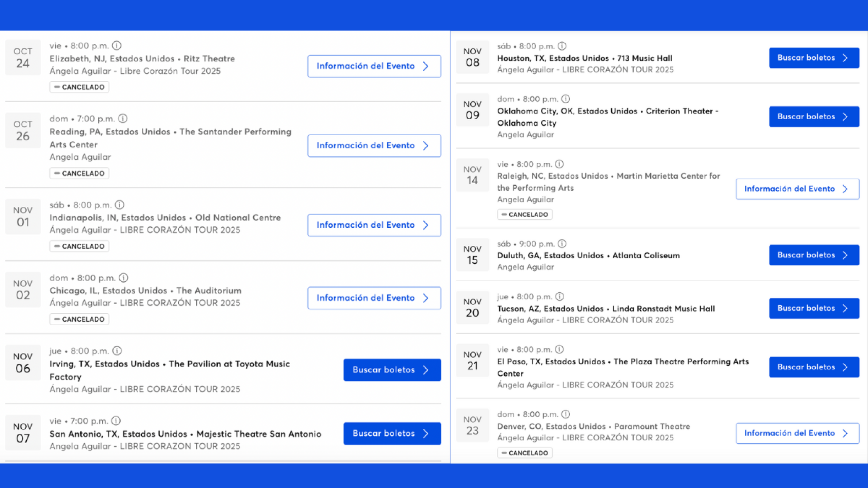Open Buscar boletos for Houston 713 Music Hall
This screenshot has width=868, height=488.
pos(814,58)
